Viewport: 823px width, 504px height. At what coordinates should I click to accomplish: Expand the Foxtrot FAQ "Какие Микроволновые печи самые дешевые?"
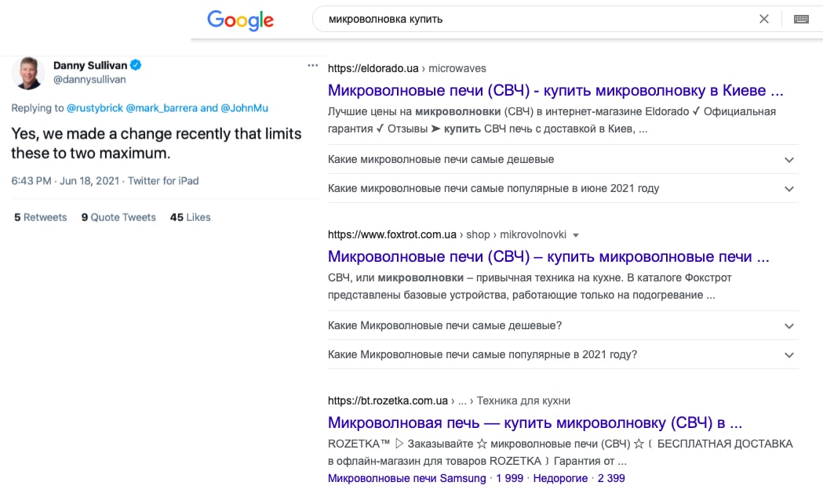click(x=563, y=326)
